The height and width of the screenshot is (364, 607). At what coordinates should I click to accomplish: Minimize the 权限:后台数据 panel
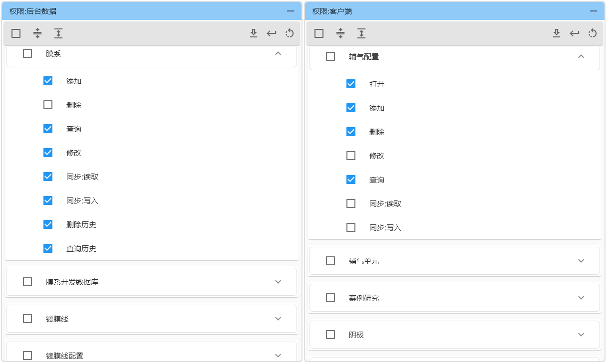291,11
